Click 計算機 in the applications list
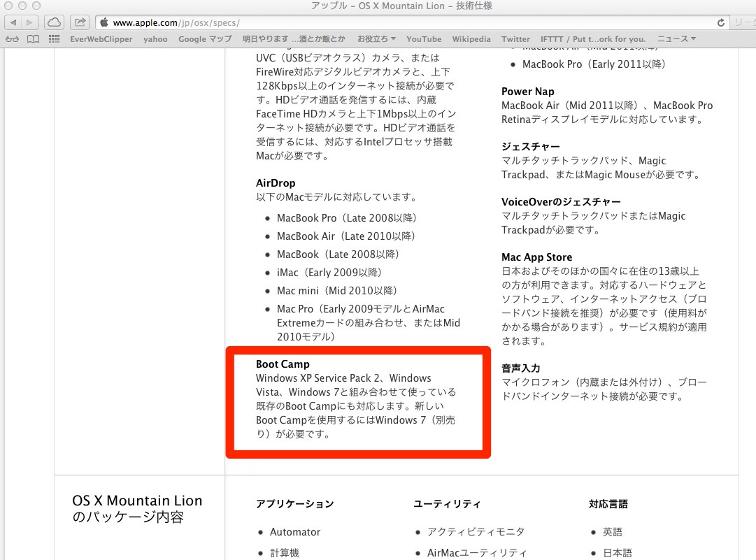 (x=285, y=553)
